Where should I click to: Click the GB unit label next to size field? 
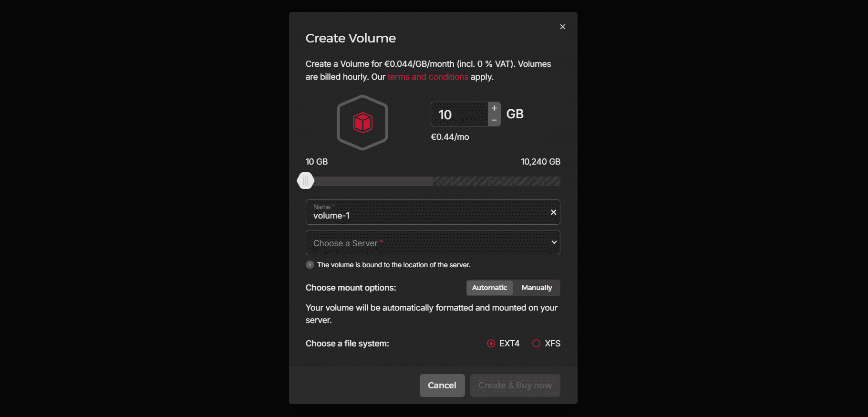pyautogui.click(x=515, y=114)
